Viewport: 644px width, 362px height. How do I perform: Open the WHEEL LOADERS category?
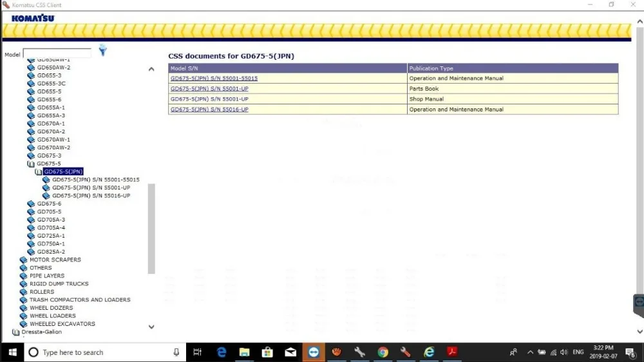click(53, 316)
